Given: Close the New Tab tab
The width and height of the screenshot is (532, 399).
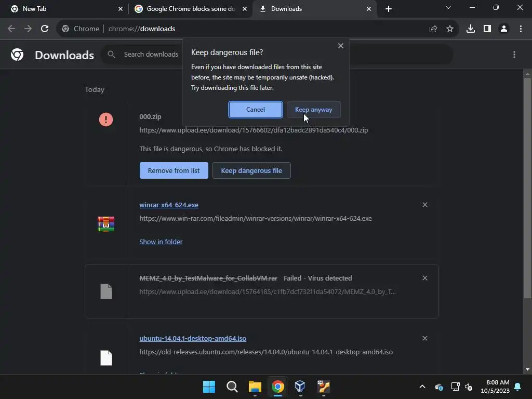Looking at the screenshot, I should (x=121, y=9).
